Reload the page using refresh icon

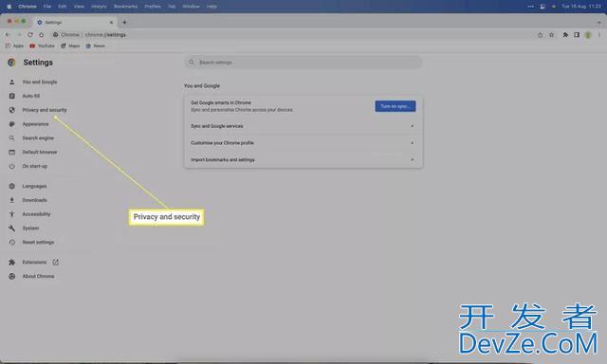tap(30, 35)
